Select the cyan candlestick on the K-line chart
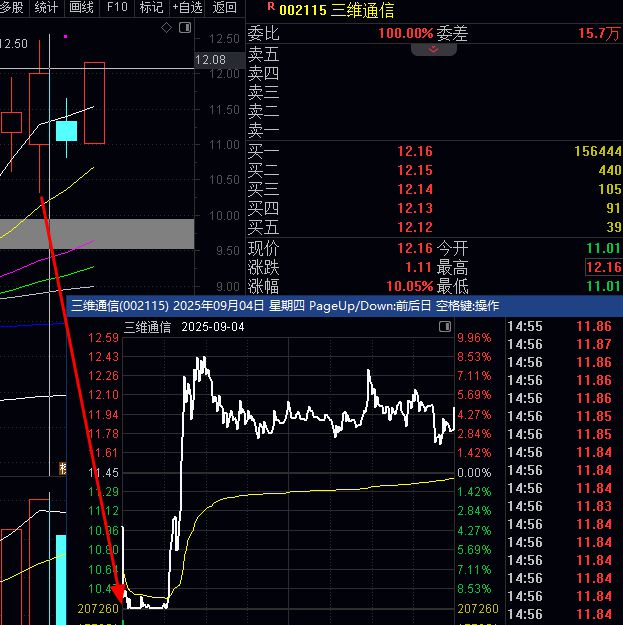This screenshot has width=623, height=625. pos(66,130)
